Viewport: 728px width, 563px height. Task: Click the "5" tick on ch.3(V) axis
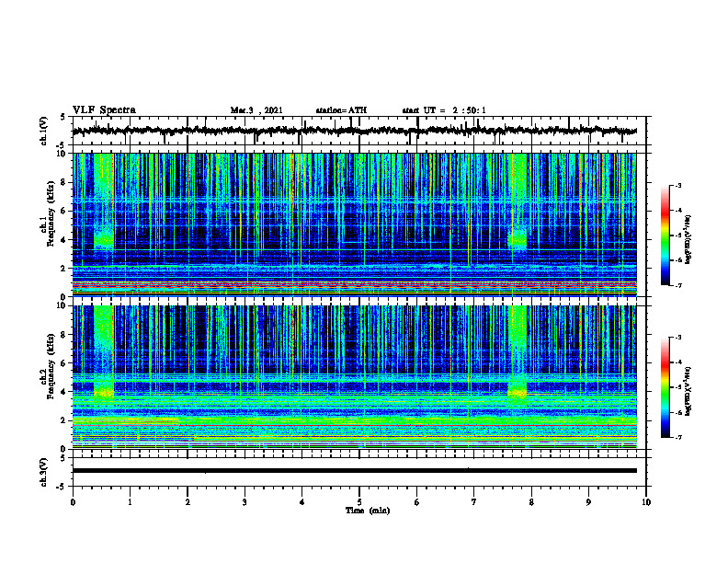point(63,458)
